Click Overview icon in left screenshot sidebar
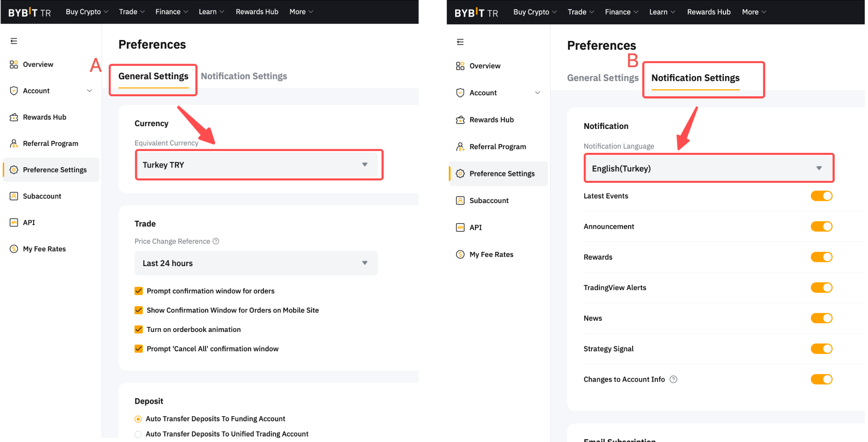The height and width of the screenshot is (442, 868). pos(14,64)
